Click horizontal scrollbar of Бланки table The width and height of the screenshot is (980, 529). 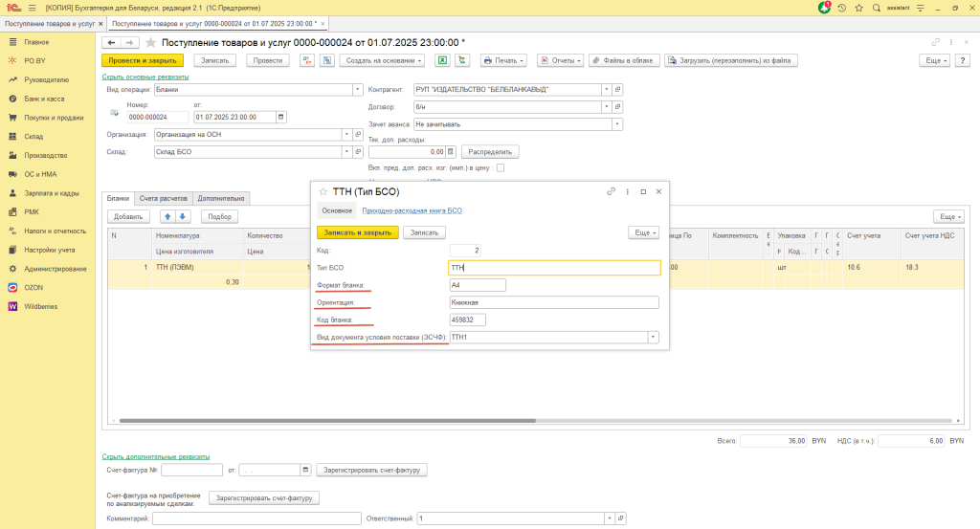327,421
